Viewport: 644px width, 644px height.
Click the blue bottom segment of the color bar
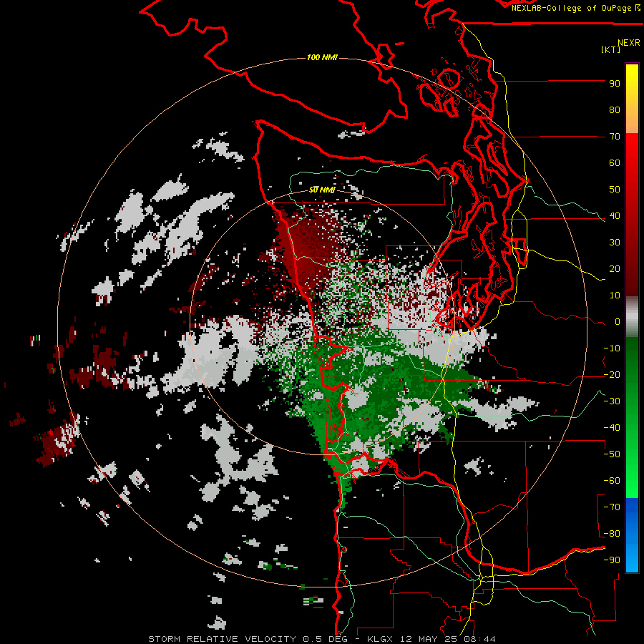pyautogui.click(x=632, y=535)
